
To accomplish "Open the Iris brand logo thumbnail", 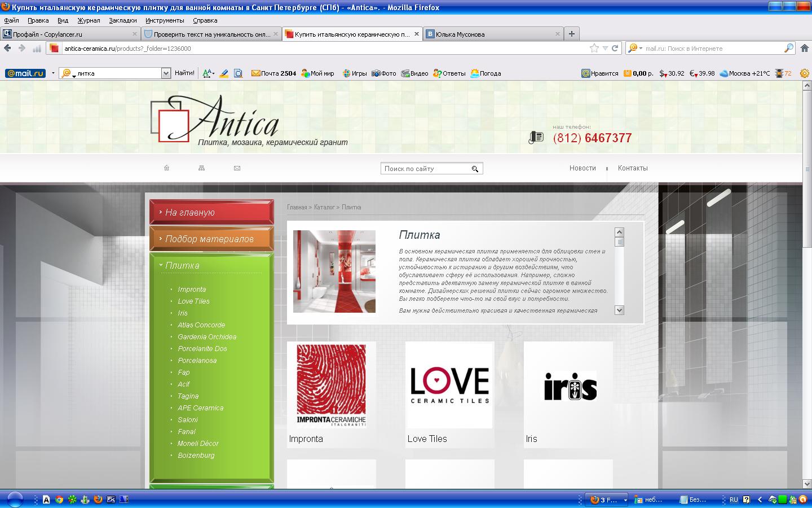I will (x=568, y=385).
